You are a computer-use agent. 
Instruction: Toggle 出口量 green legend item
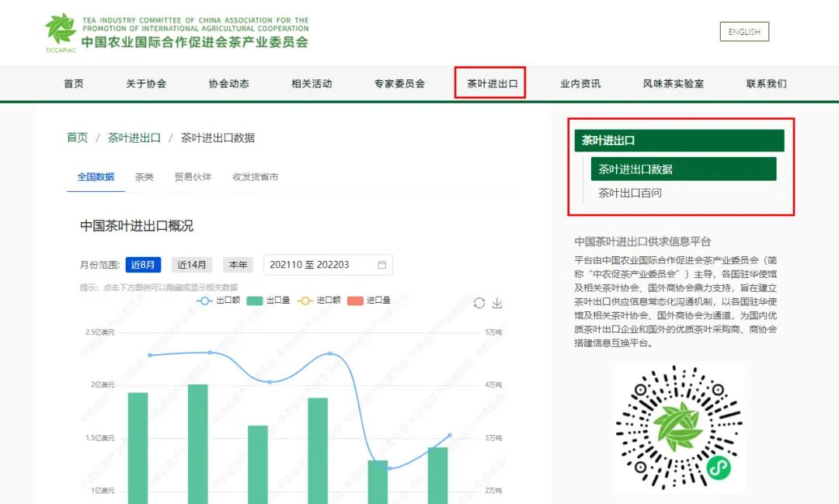tap(268, 301)
